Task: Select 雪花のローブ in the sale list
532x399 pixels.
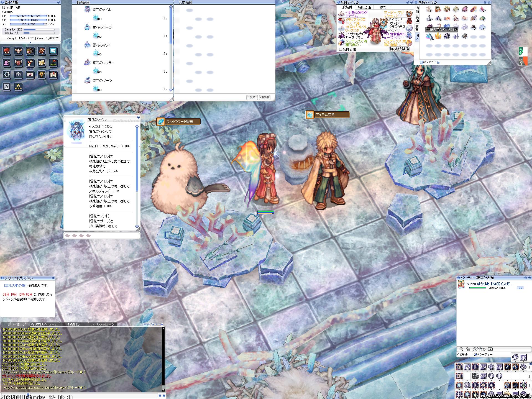Action: [102, 27]
